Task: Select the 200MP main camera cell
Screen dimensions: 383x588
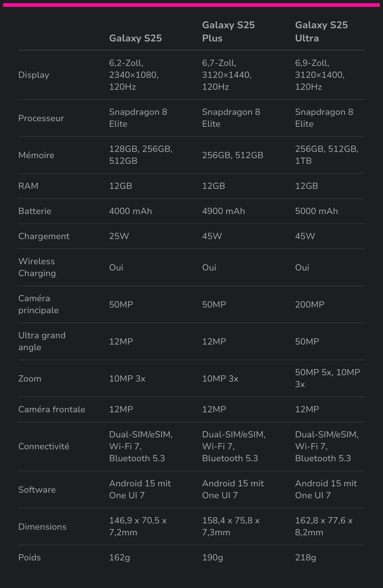Action: click(x=310, y=305)
